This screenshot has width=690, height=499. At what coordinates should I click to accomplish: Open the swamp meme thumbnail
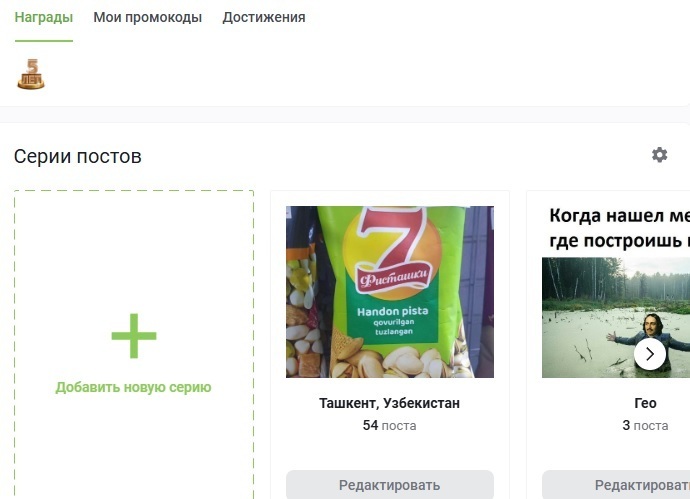tap(616, 317)
